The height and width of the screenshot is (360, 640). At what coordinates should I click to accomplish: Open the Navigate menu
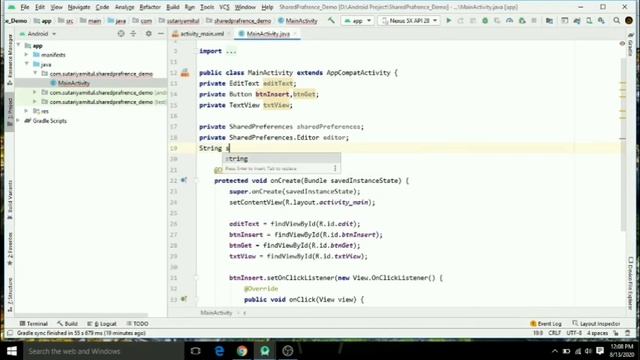pos(79,7)
